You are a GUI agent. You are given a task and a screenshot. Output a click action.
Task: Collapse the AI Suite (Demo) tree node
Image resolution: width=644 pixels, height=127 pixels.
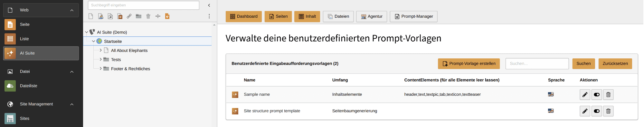86,32
